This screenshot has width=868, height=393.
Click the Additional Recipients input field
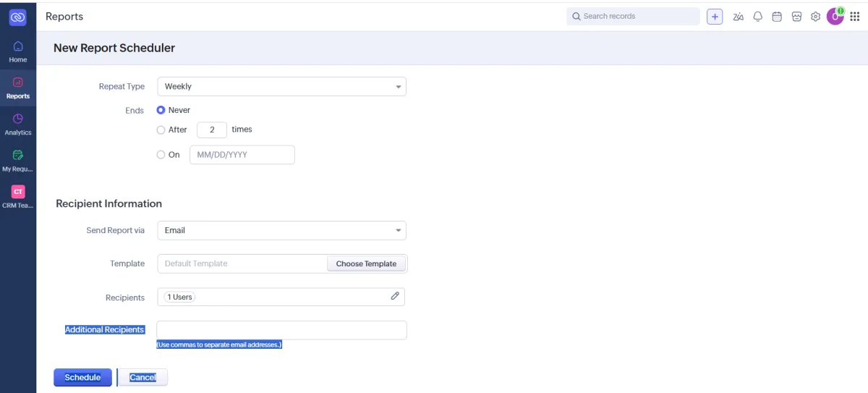(x=281, y=330)
